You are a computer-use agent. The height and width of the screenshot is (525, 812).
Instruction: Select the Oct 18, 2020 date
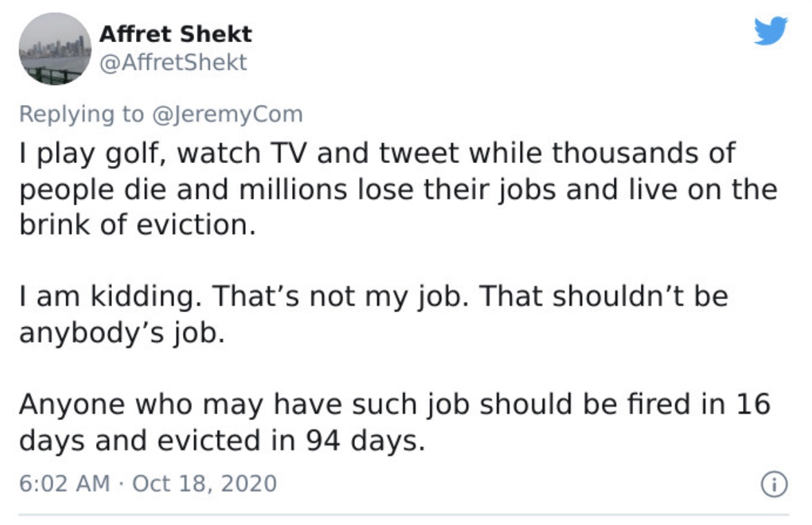tap(204, 484)
